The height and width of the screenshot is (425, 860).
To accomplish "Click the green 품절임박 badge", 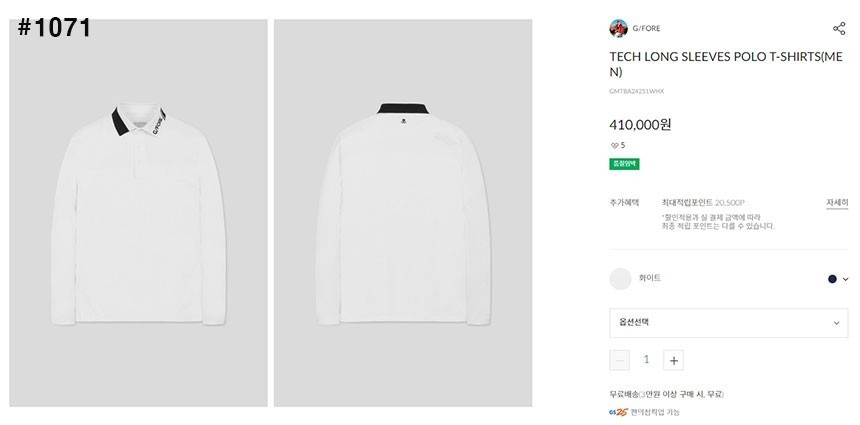I will 624,164.
